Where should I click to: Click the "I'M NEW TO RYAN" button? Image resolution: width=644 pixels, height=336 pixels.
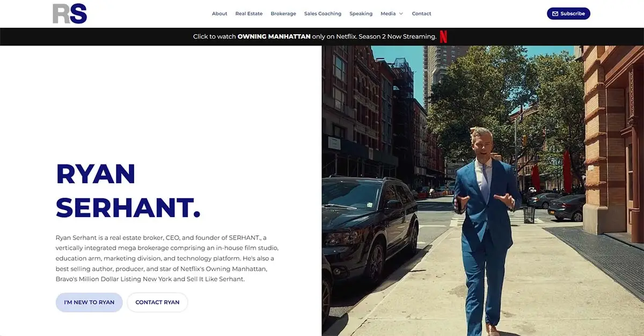click(89, 302)
